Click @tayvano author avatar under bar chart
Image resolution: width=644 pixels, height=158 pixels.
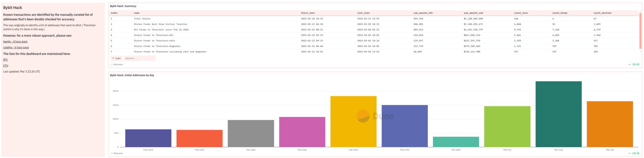click(112, 153)
